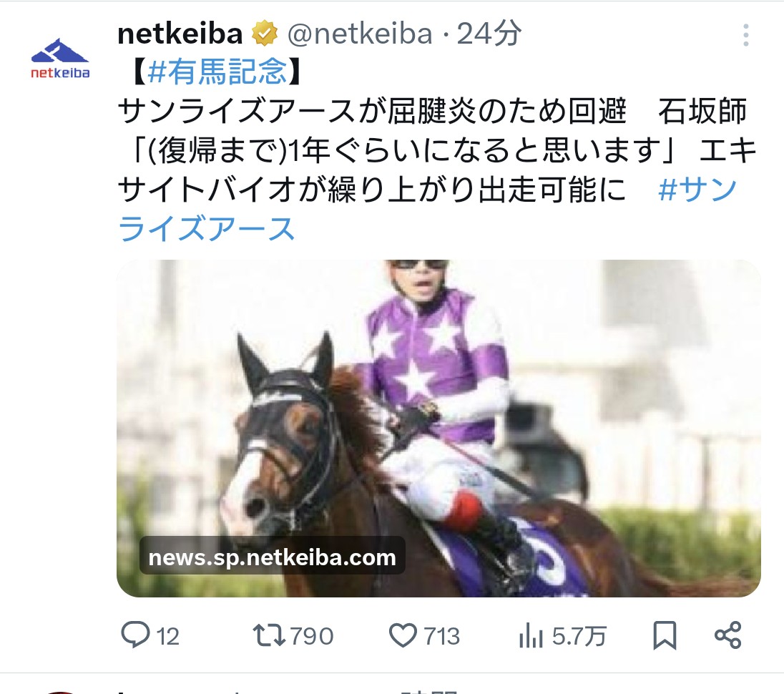Screen dimensions: 784x694
Task: Like the post with heart icon
Action: [x=403, y=635]
